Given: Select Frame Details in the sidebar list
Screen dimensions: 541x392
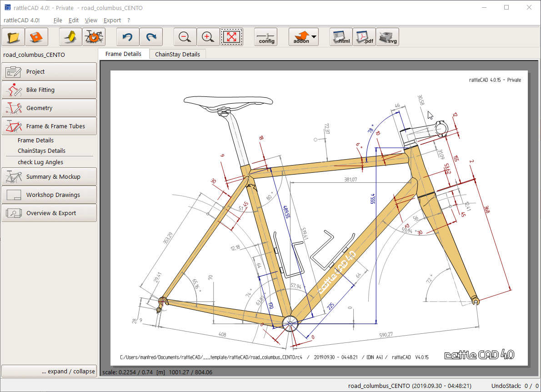Looking at the screenshot, I should click(x=35, y=141).
